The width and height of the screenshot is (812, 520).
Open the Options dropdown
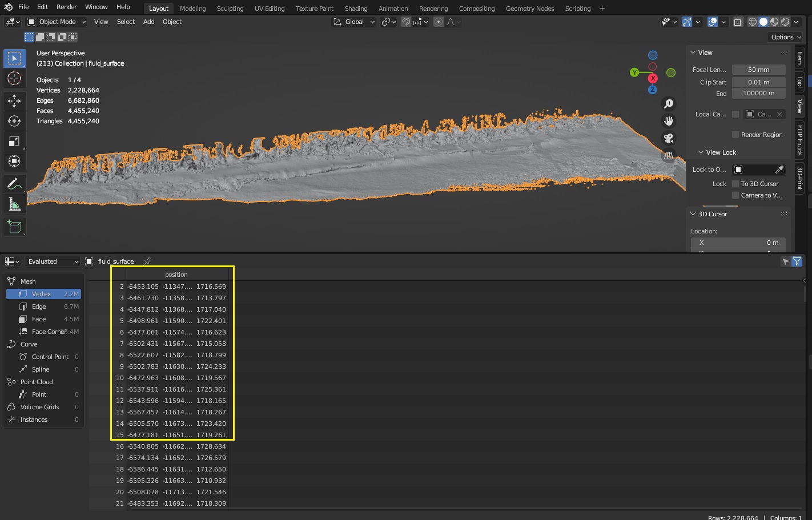pos(786,37)
